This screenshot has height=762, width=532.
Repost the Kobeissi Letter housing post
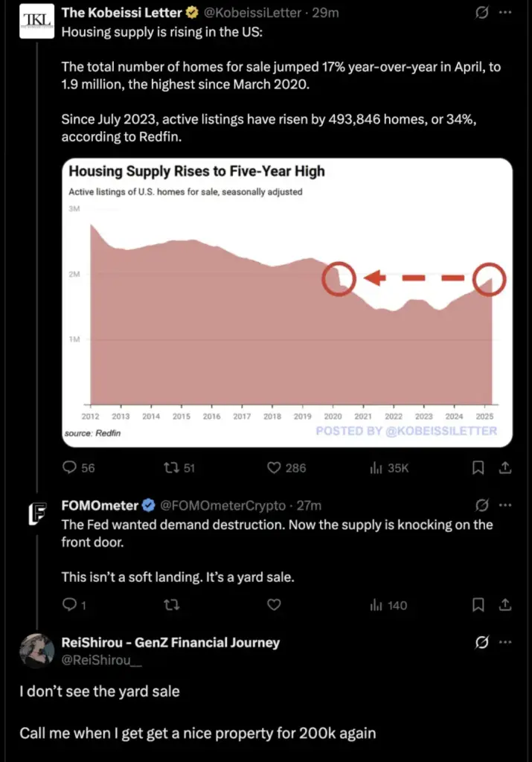pyautogui.click(x=179, y=467)
